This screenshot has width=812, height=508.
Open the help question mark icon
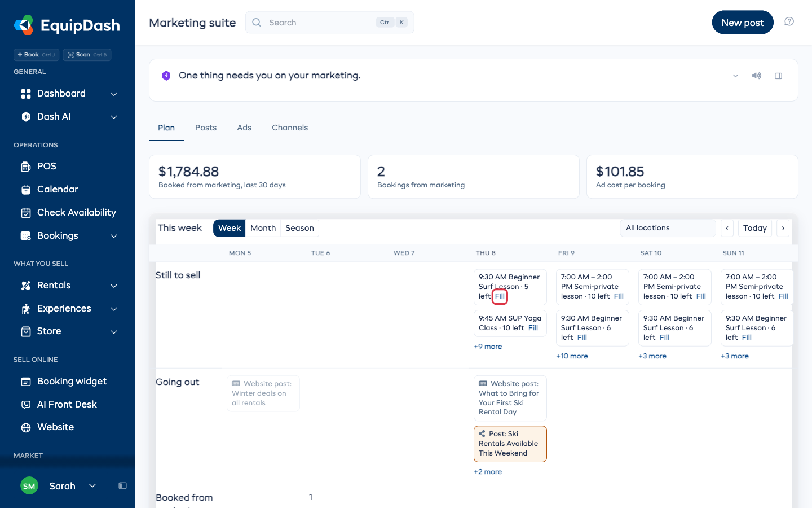coord(789,21)
